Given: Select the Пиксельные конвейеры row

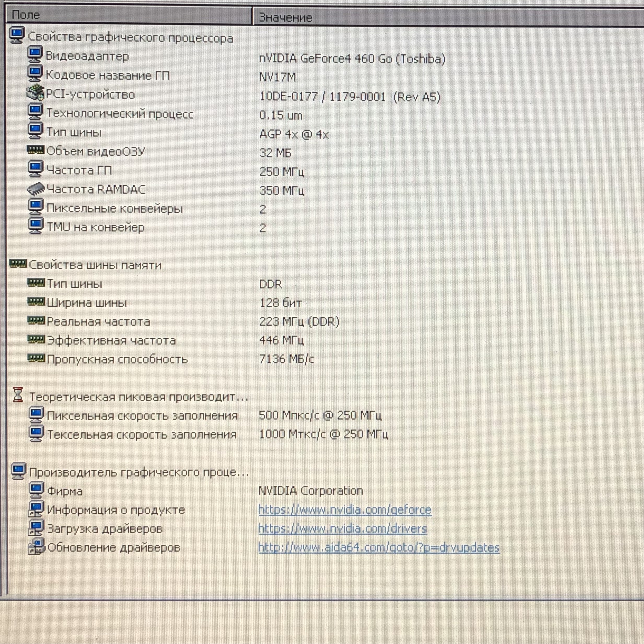Looking at the screenshot, I should (x=114, y=208).
